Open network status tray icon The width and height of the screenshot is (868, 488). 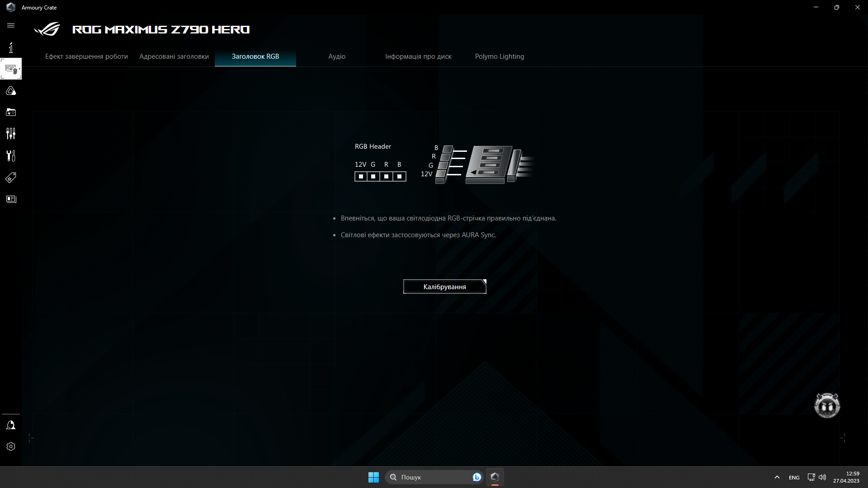tap(811, 477)
